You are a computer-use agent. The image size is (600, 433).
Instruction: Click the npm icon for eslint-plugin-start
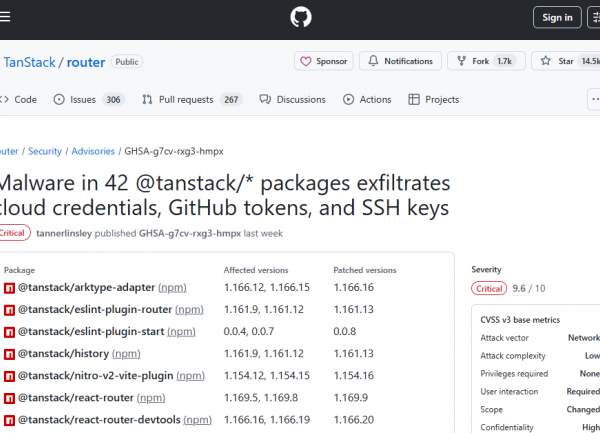pyautogui.click(x=9, y=332)
